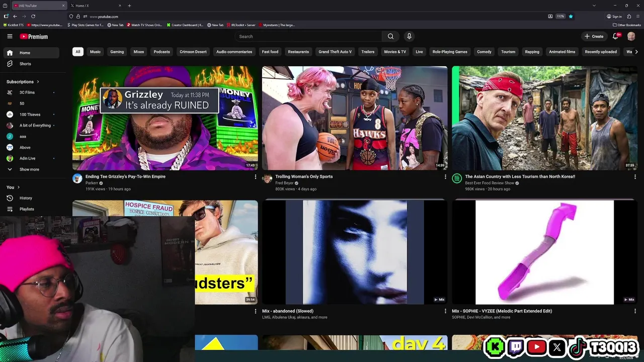Open the YouTube hamburger guide menu
This screenshot has height=362, width=644.
tap(10, 36)
